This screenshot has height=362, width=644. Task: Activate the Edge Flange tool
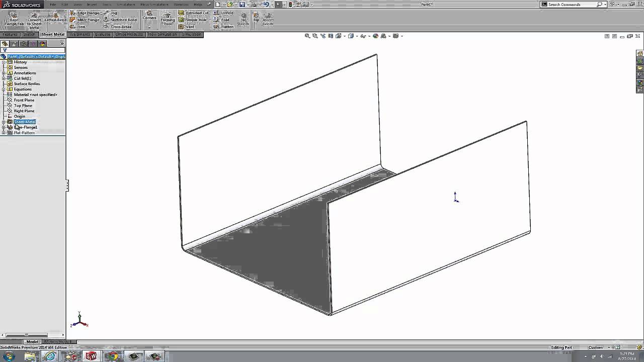(x=85, y=13)
